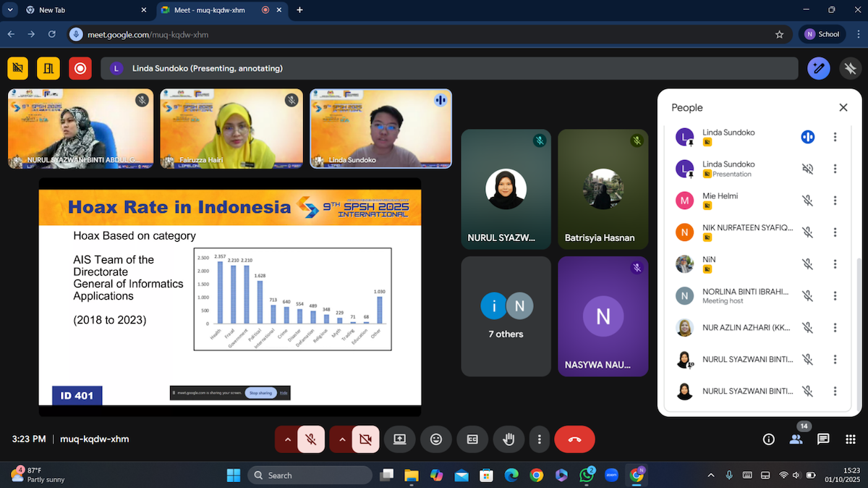
Task: Open the activities grid icon
Action: click(850, 439)
